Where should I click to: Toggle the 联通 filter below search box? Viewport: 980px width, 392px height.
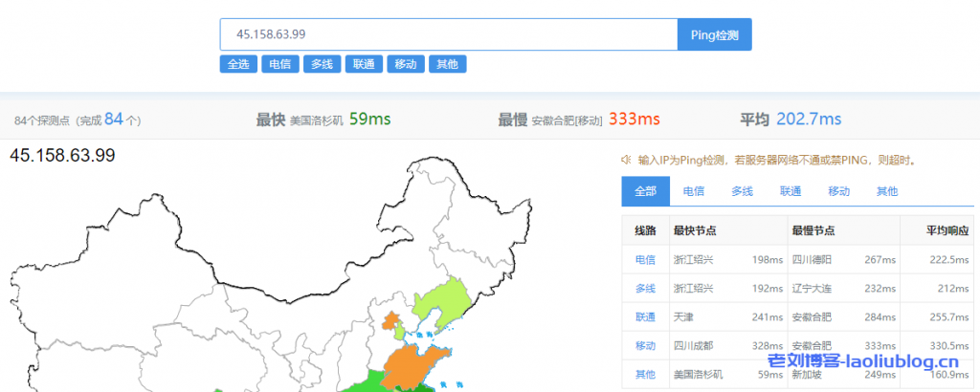[363, 64]
